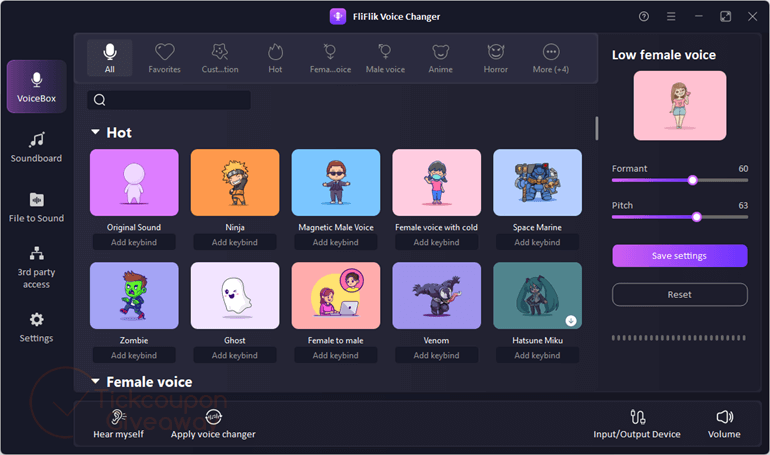770x455 pixels.
Task: Adjust the Pitch slider
Action: [x=696, y=217]
